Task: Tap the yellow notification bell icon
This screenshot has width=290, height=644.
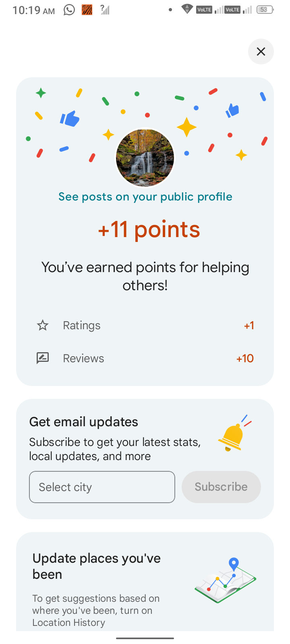Action: (x=232, y=436)
